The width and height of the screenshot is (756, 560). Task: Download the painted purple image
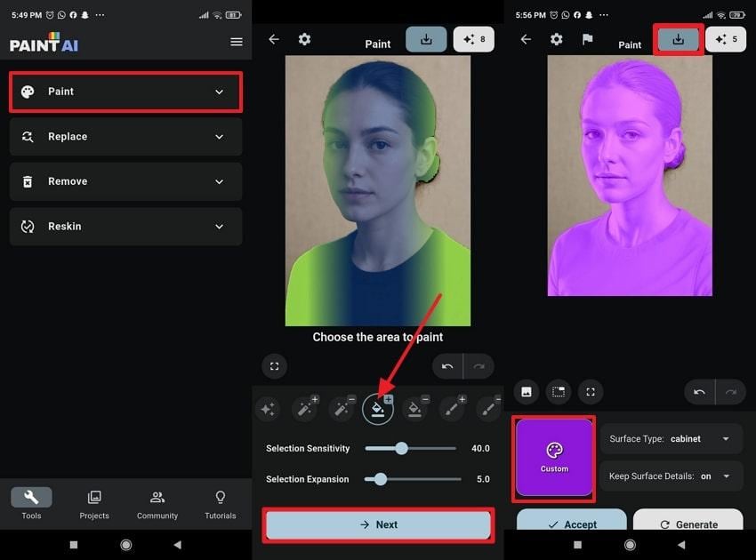click(679, 39)
